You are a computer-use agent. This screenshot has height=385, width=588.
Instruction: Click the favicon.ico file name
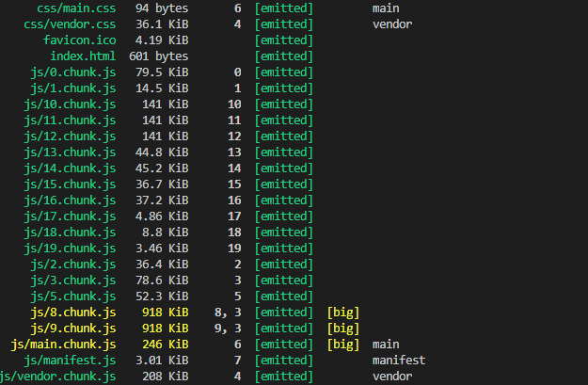point(80,40)
